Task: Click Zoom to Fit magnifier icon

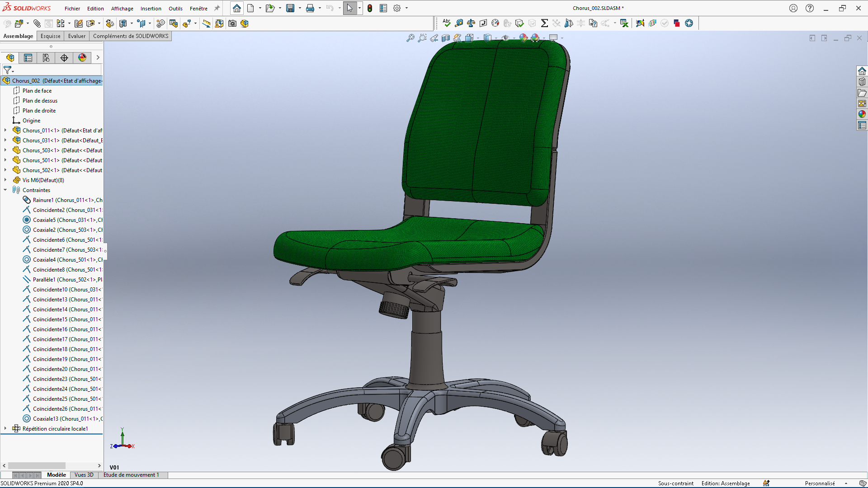Action: tap(410, 38)
